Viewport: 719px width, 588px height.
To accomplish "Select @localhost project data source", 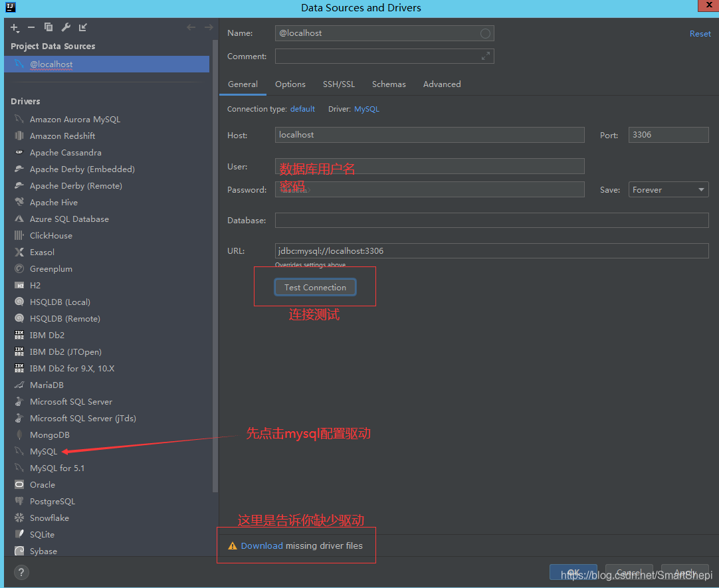I will pyautogui.click(x=106, y=64).
